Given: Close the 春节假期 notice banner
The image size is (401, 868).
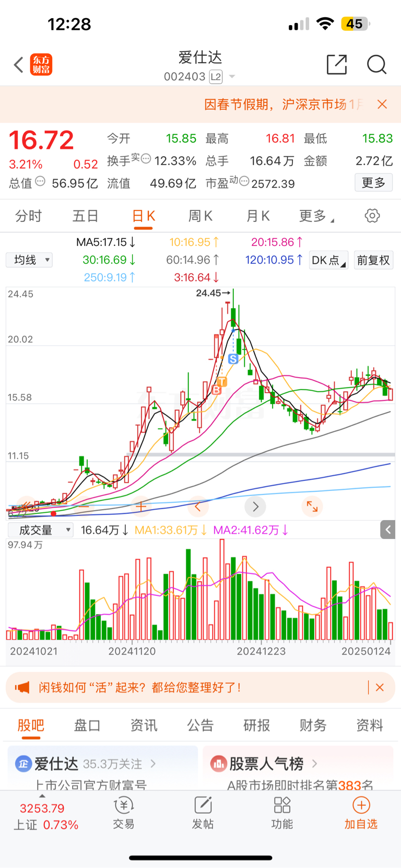Looking at the screenshot, I should 382,104.
